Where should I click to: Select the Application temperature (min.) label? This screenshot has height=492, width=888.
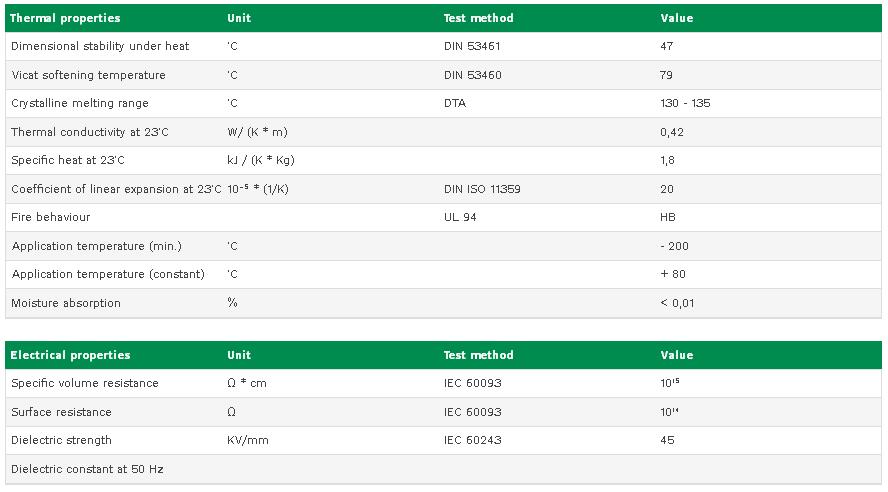coord(96,246)
